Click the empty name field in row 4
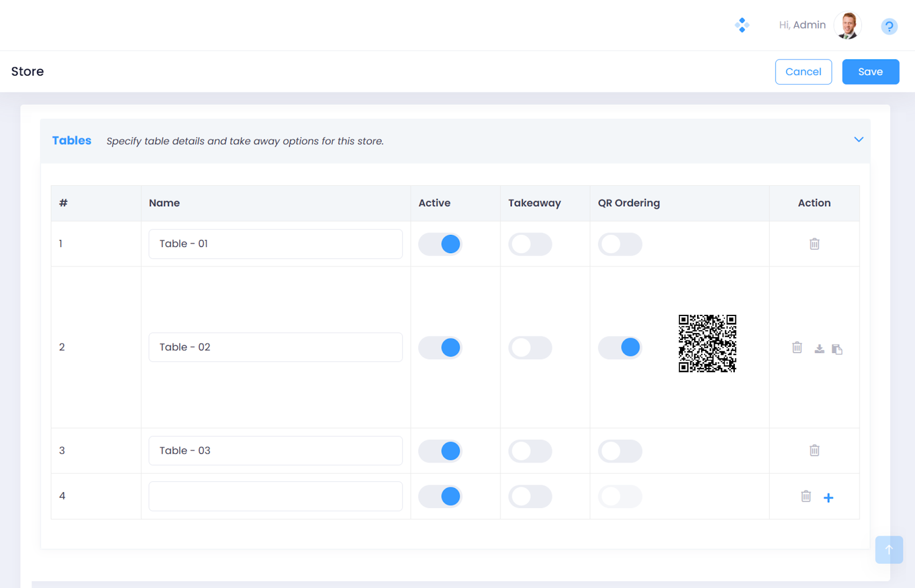915x588 pixels. [275, 496]
